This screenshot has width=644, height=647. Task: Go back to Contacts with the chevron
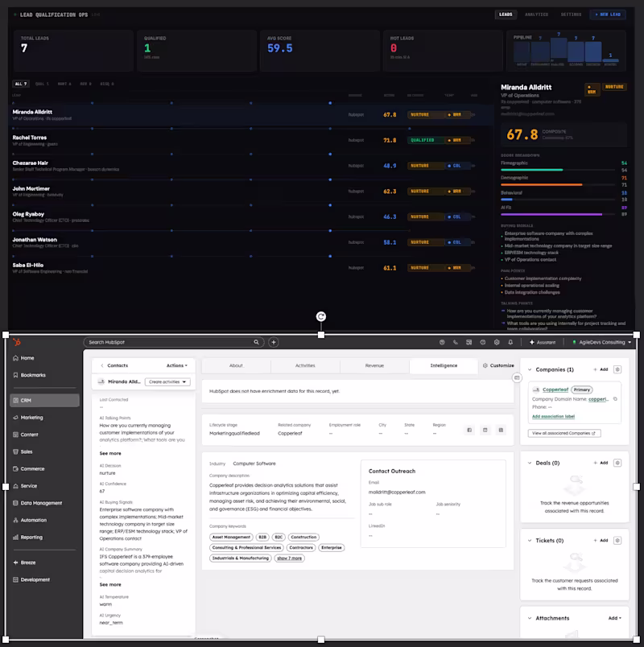(102, 365)
